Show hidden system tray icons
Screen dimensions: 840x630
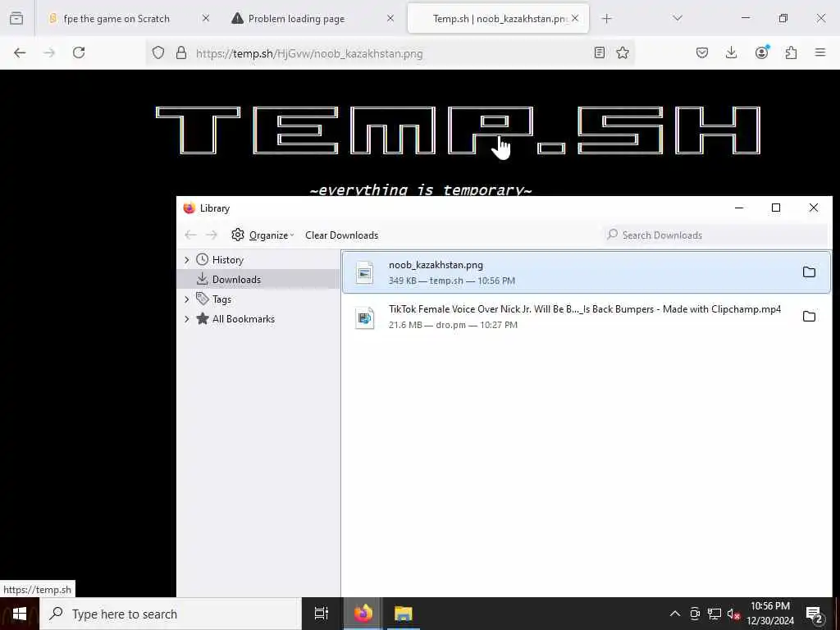[x=675, y=614]
